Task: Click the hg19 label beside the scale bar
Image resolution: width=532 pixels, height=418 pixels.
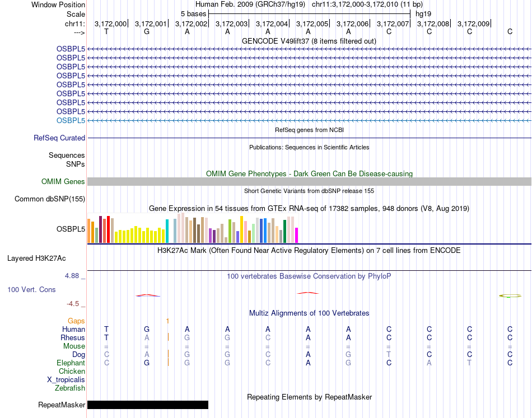Action: 423,14
